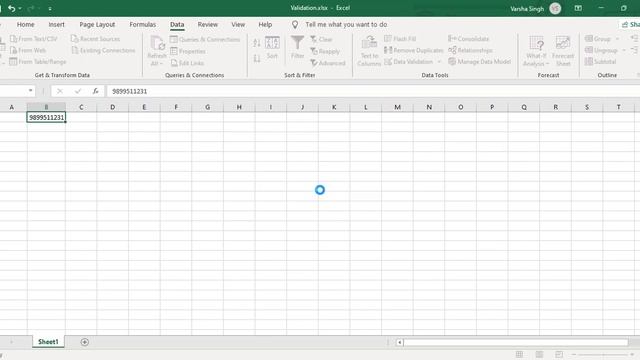Add a new sheet with plus button
This screenshot has width=640, height=360.
(84, 342)
